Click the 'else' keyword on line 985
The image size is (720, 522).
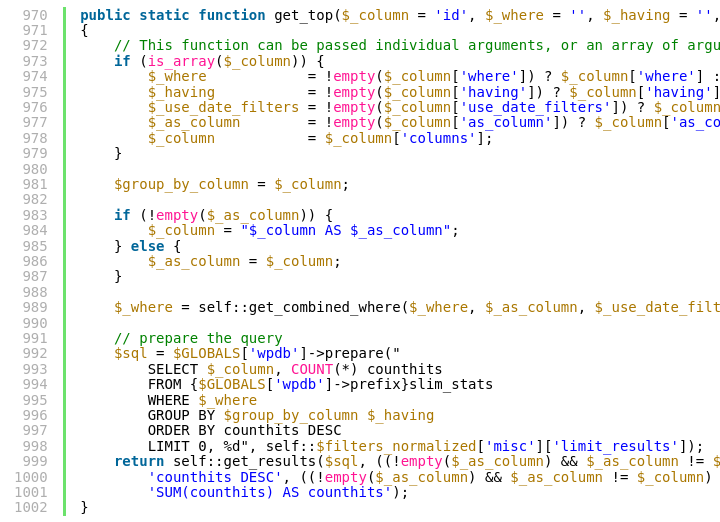[147, 246]
